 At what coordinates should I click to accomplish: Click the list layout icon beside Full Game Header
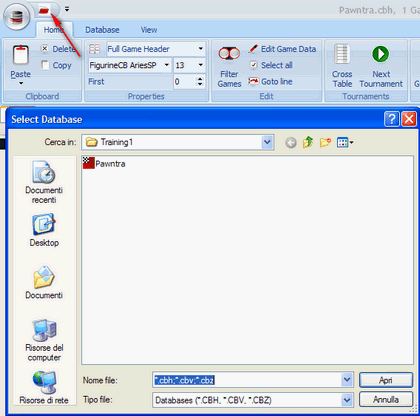(94, 49)
